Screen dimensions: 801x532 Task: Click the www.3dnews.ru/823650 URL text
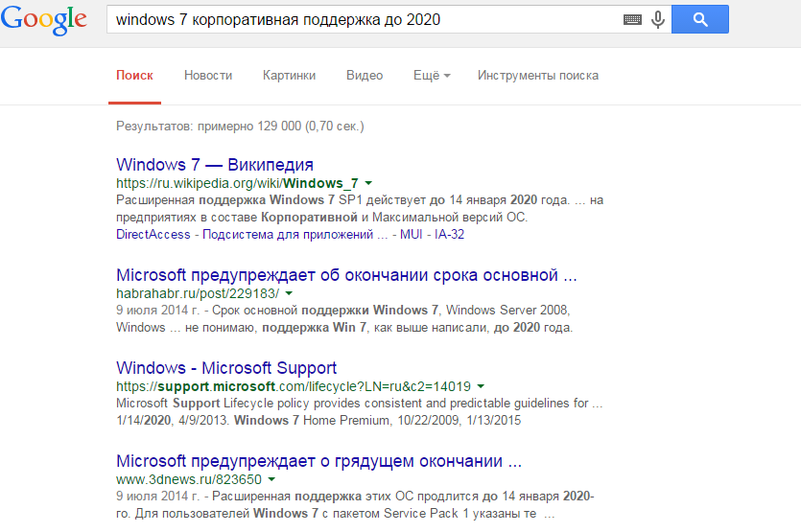189,479
